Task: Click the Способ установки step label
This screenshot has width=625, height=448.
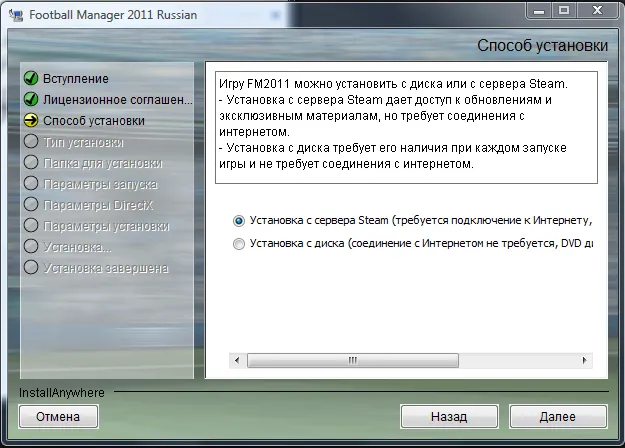Action: (94, 121)
